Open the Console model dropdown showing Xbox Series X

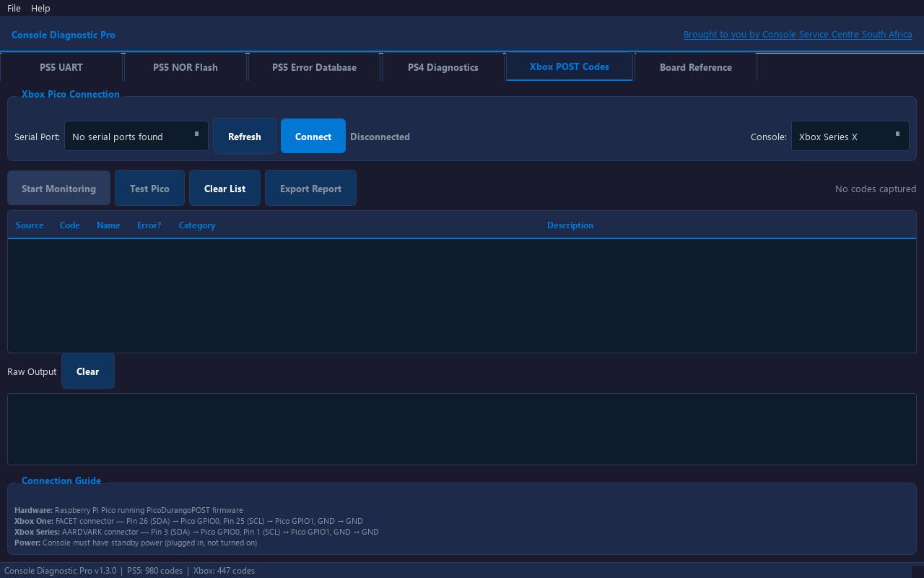(x=850, y=137)
